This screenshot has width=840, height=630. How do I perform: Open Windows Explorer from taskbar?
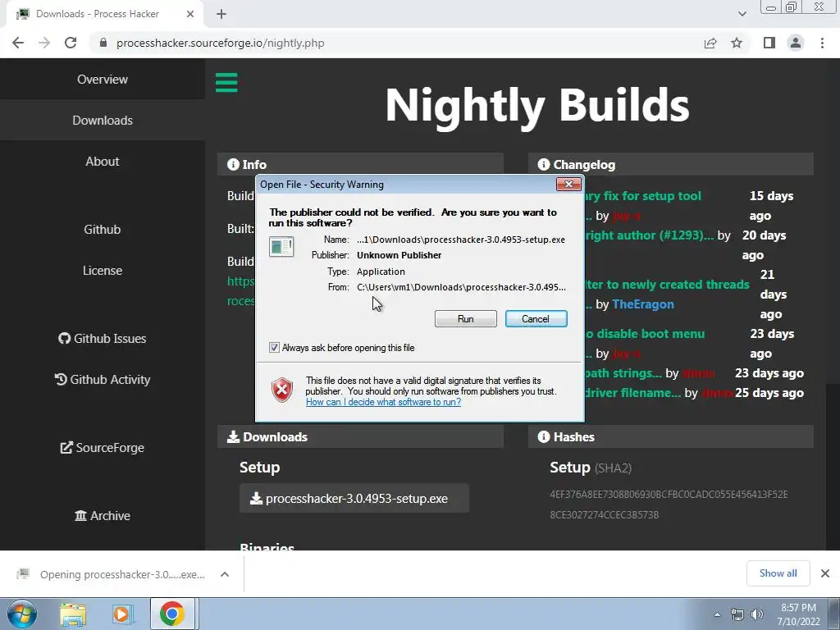[73, 614]
